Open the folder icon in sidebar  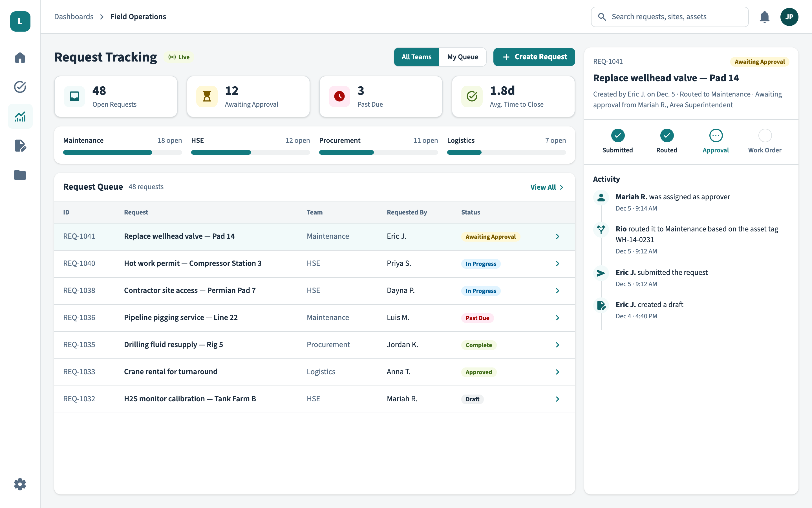(20, 175)
